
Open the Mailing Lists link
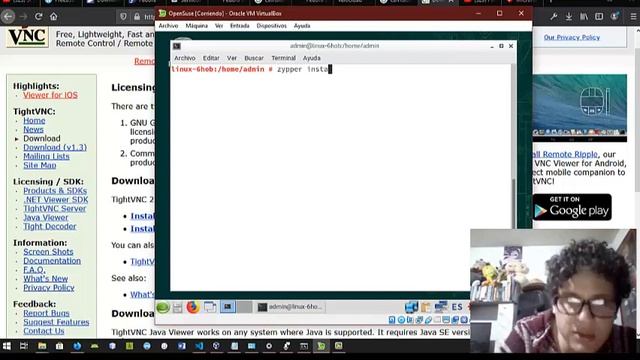(46, 156)
